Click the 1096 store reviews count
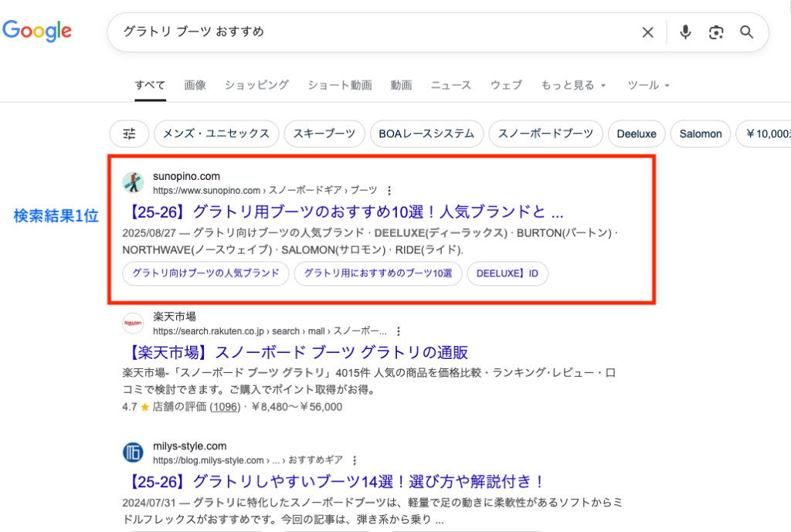The image size is (791, 532). [x=225, y=407]
